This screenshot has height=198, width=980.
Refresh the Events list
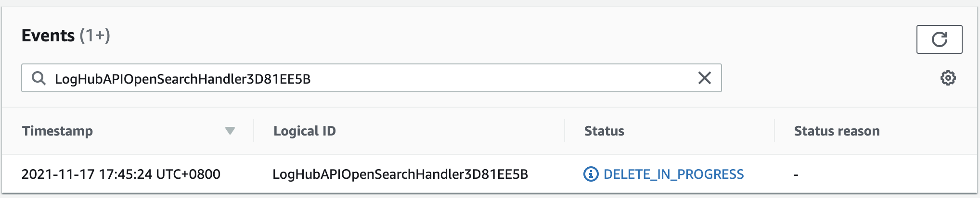click(939, 39)
